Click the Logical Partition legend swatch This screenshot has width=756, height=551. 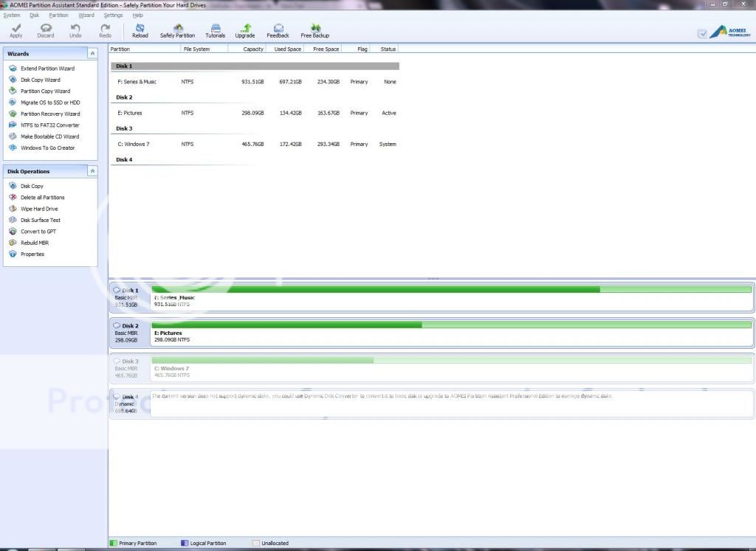click(x=184, y=544)
